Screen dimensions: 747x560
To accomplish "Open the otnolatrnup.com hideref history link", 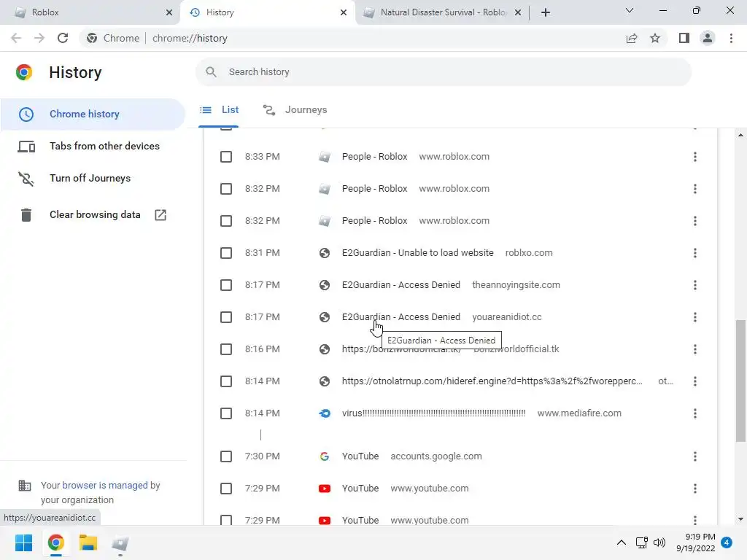I will click(492, 381).
